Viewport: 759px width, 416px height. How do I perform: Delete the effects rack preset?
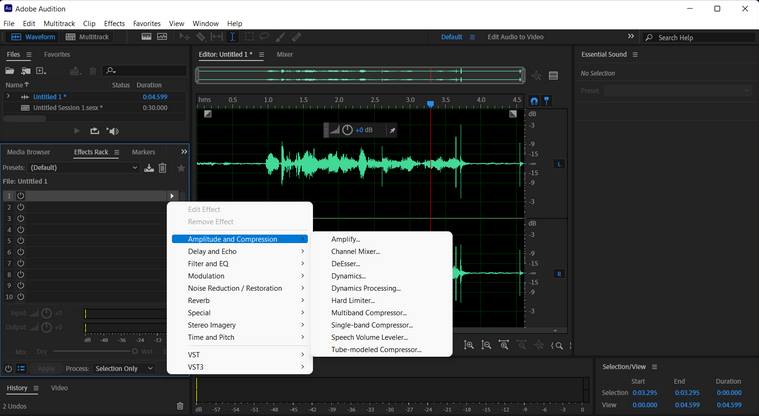point(163,168)
